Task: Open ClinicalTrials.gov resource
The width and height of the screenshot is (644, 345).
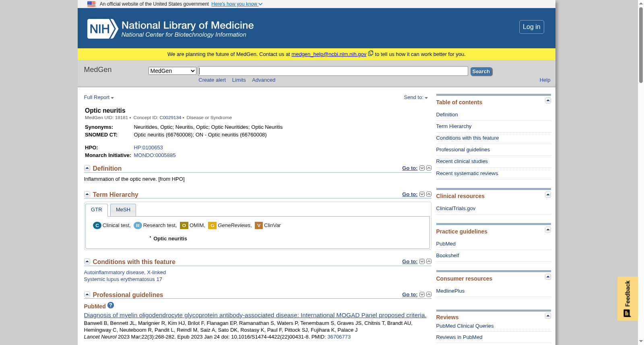Action: [456, 209]
